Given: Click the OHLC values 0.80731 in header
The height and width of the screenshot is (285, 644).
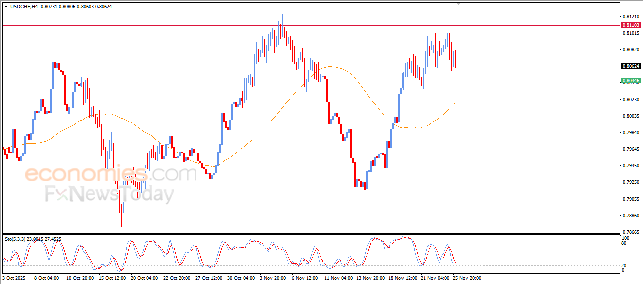Looking at the screenshot, I should point(48,6).
